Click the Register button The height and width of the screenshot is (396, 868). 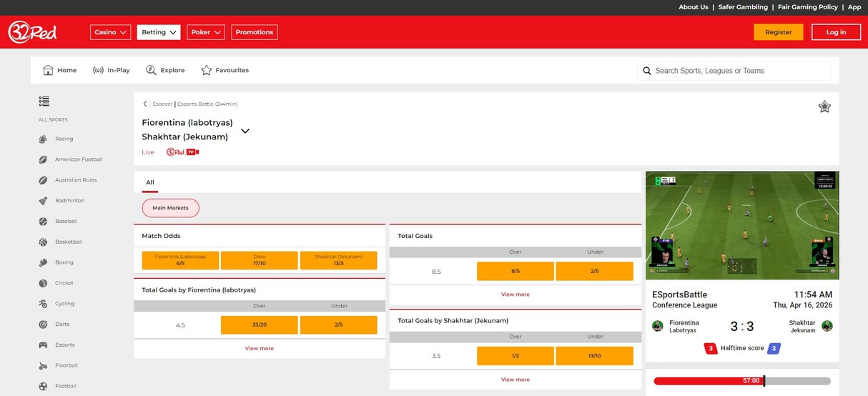click(x=779, y=32)
